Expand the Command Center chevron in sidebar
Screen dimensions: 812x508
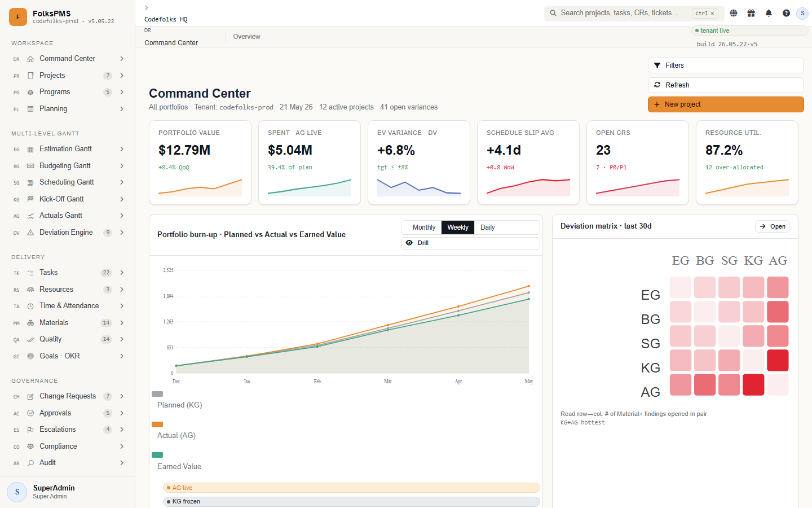[122, 59]
